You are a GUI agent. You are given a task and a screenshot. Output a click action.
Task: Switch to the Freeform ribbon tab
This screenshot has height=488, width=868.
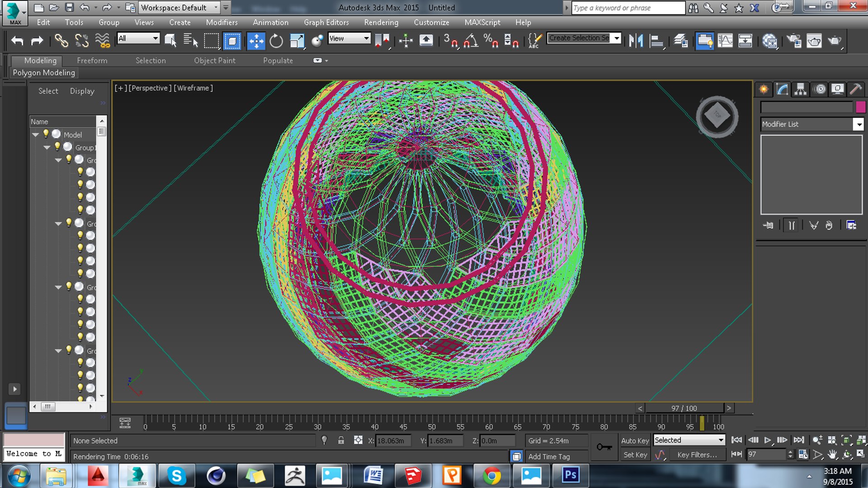pyautogui.click(x=92, y=61)
